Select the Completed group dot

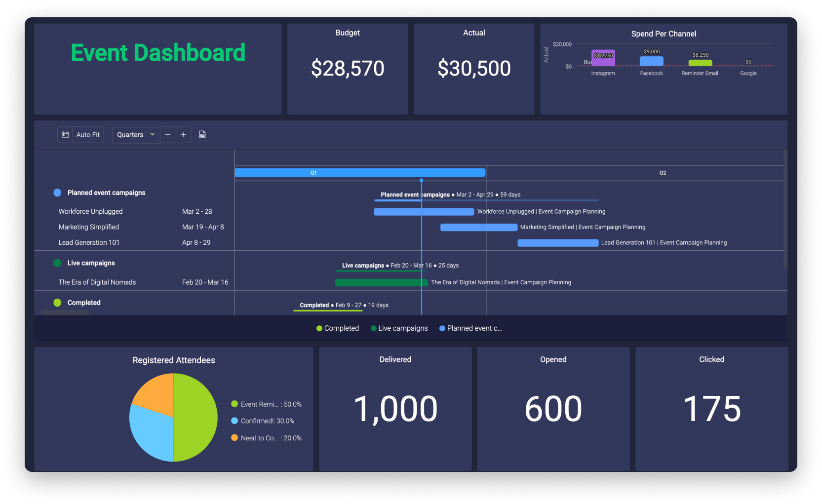57,303
